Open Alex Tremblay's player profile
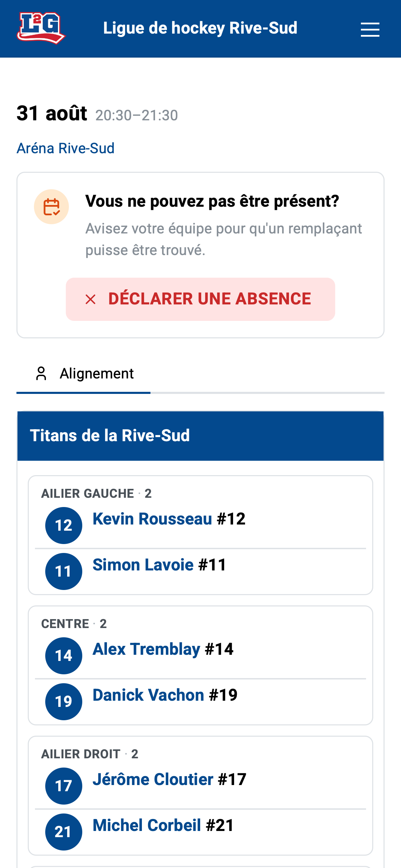Screen dimensions: 401x868 click(163, 649)
